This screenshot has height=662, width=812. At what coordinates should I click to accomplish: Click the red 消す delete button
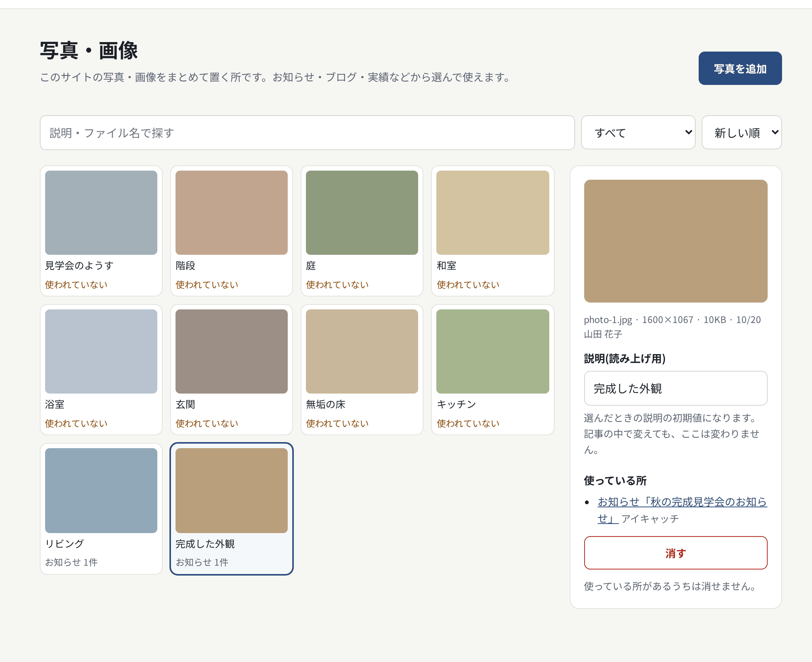click(676, 552)
